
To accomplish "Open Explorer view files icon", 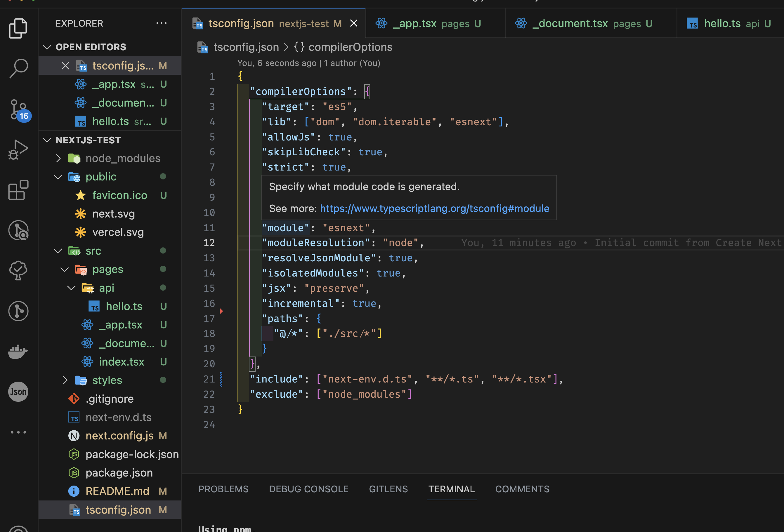I will coord(19,28).
